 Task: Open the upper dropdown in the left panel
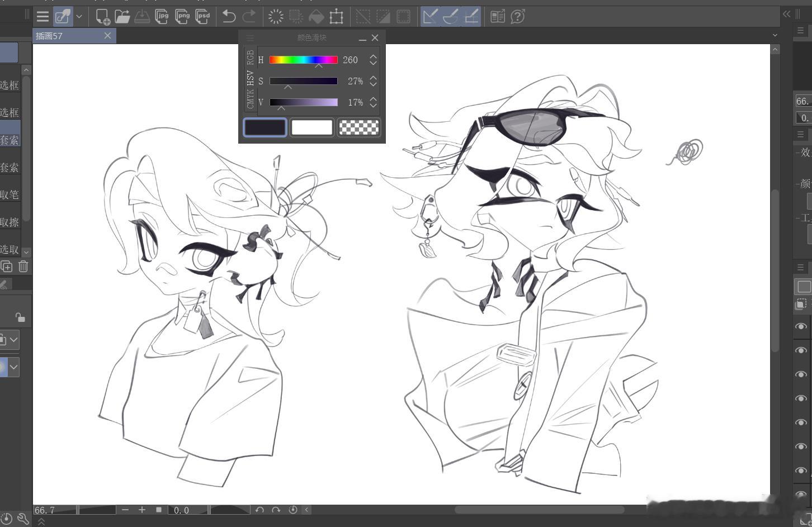point(13,339)
